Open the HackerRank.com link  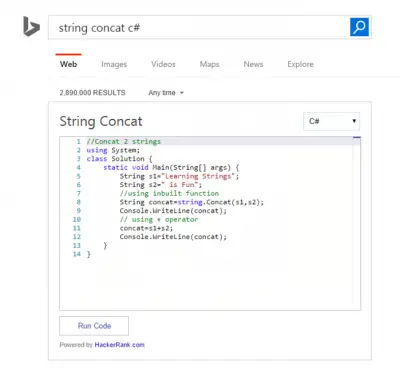[119, 345]
